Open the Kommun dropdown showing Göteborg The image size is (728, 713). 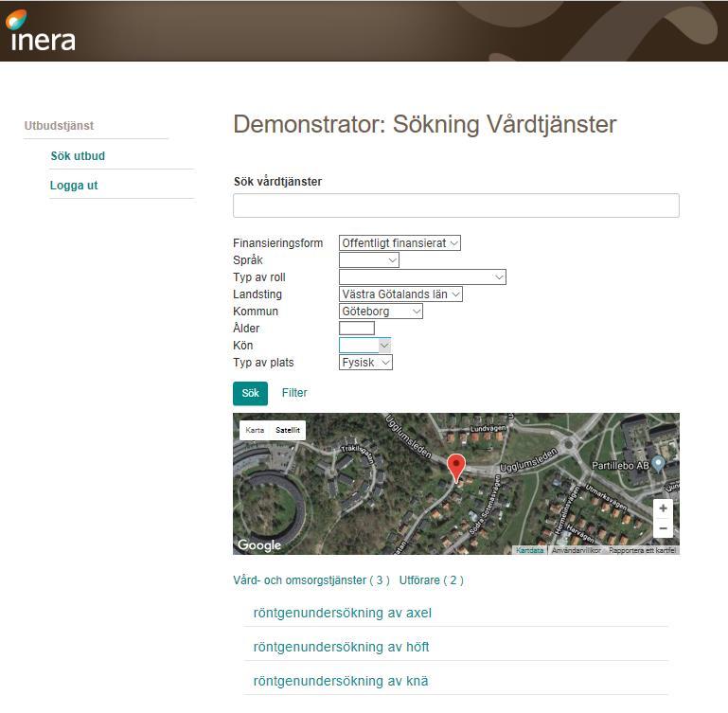tap(381, 312)
